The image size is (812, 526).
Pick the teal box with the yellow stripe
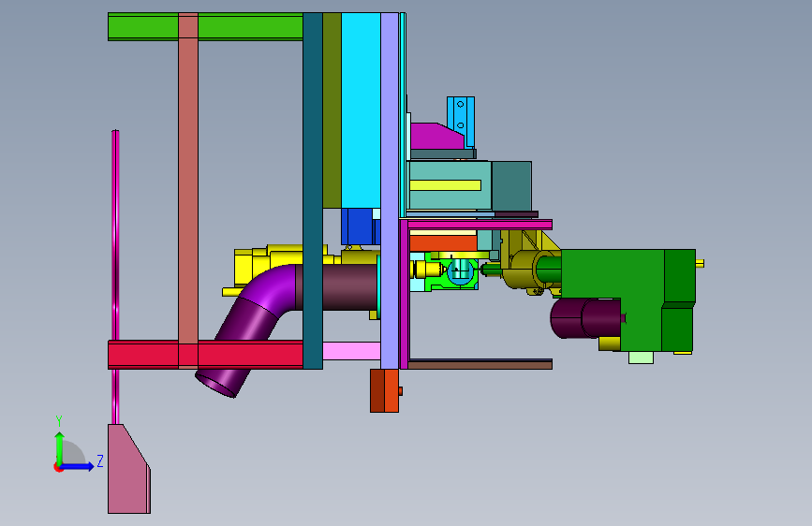[449, 185]
